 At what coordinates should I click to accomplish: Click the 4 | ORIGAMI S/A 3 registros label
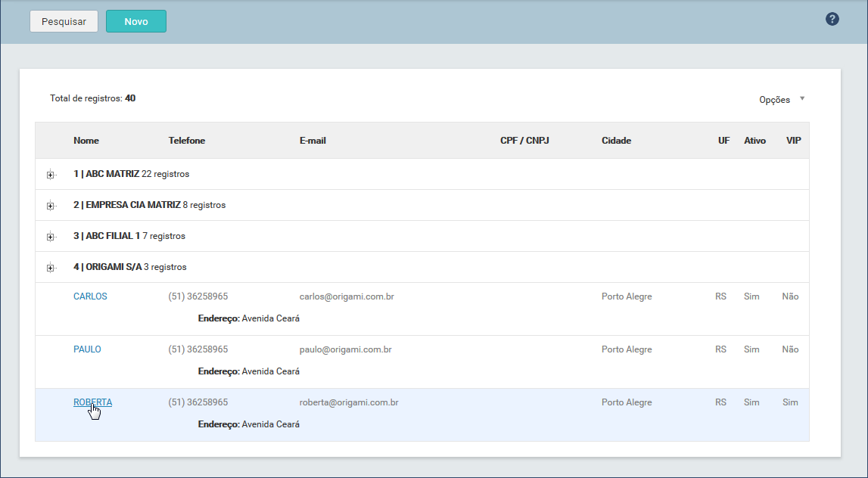tap(130, 267)
